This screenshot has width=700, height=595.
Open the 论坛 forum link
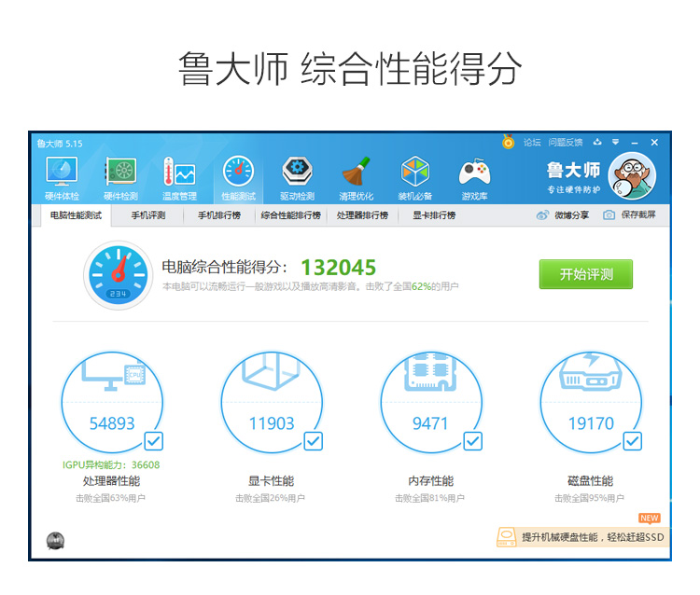point(532,143)
